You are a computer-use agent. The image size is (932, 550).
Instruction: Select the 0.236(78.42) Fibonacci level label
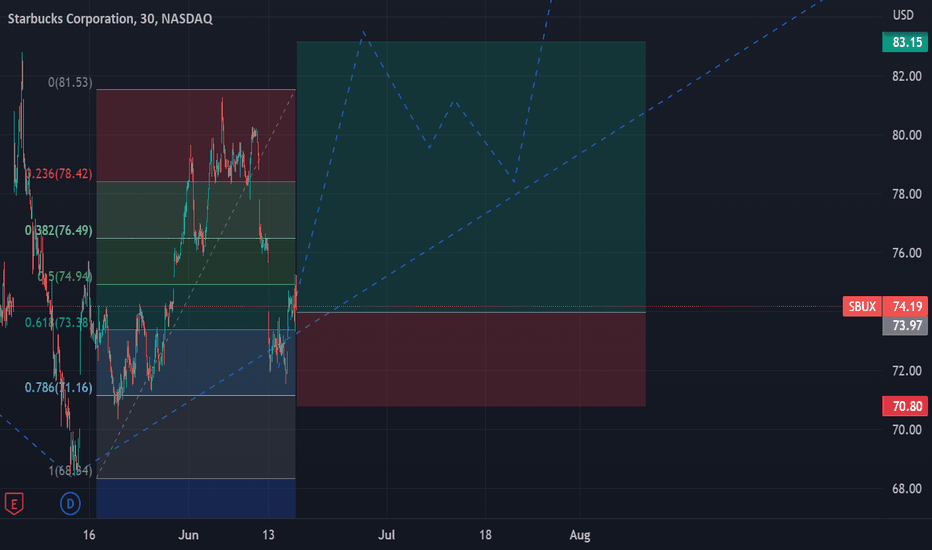pos(59,174)
